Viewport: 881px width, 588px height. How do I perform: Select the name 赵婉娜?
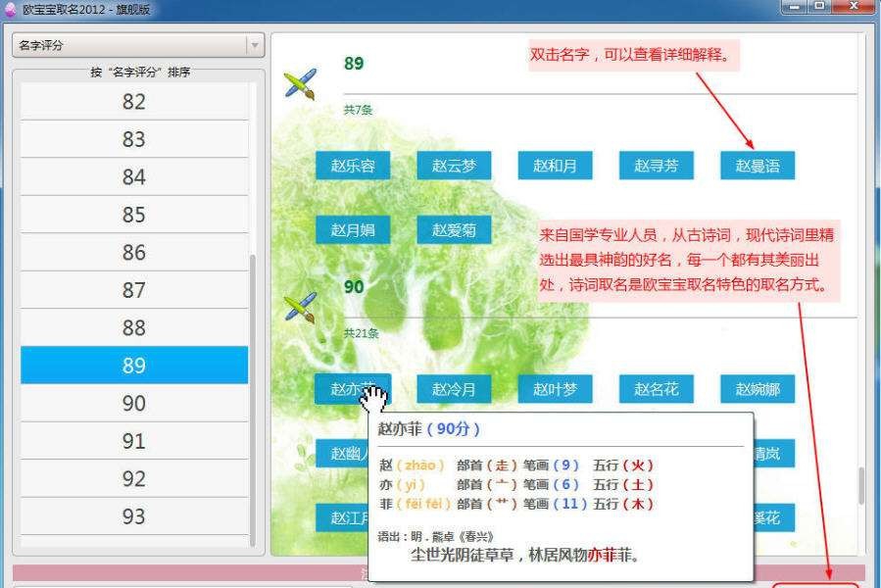(759, 387)
